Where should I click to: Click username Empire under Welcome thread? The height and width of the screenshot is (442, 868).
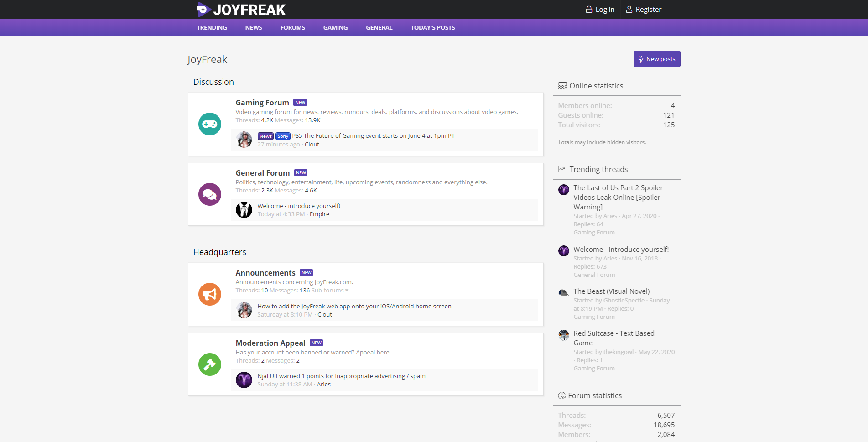coord(319,214)
